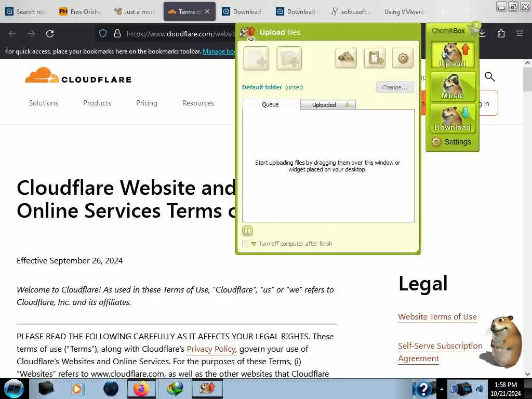Open the Website Terms of Use link

(x=437, y=317)
